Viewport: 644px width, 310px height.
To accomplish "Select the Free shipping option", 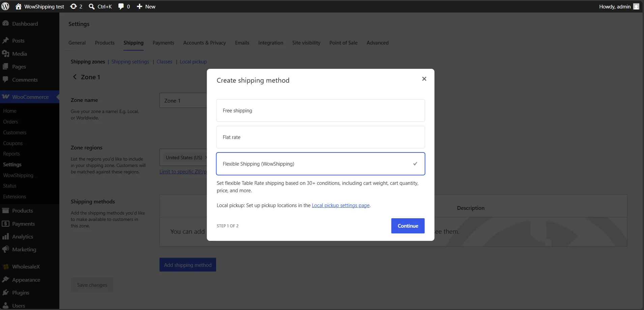I will click(x=320, y=110).
